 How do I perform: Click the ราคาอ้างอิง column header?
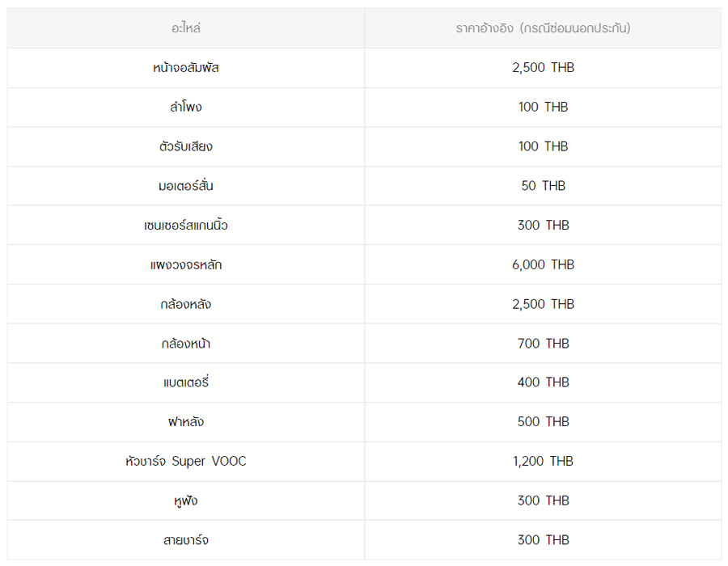tap(543, 28)
